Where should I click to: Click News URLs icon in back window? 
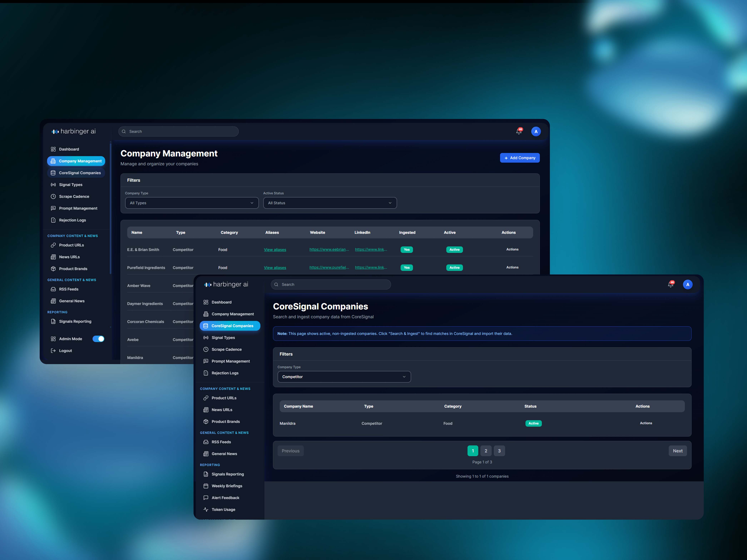click(53, 257)
